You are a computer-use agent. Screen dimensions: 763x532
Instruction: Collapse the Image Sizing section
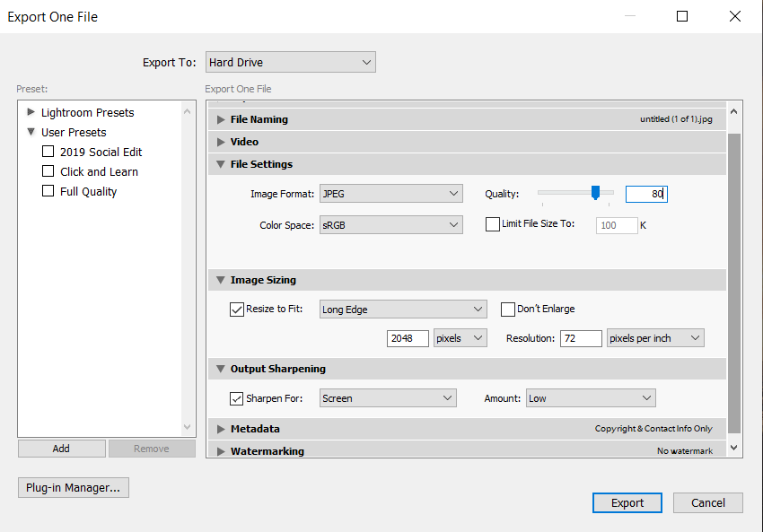coord(220,280)
